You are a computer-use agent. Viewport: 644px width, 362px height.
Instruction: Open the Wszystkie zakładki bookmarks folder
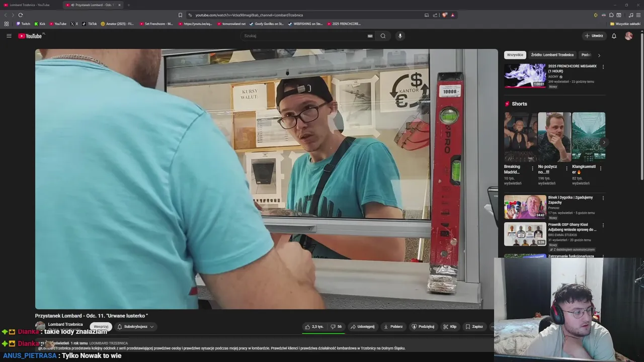625,24
